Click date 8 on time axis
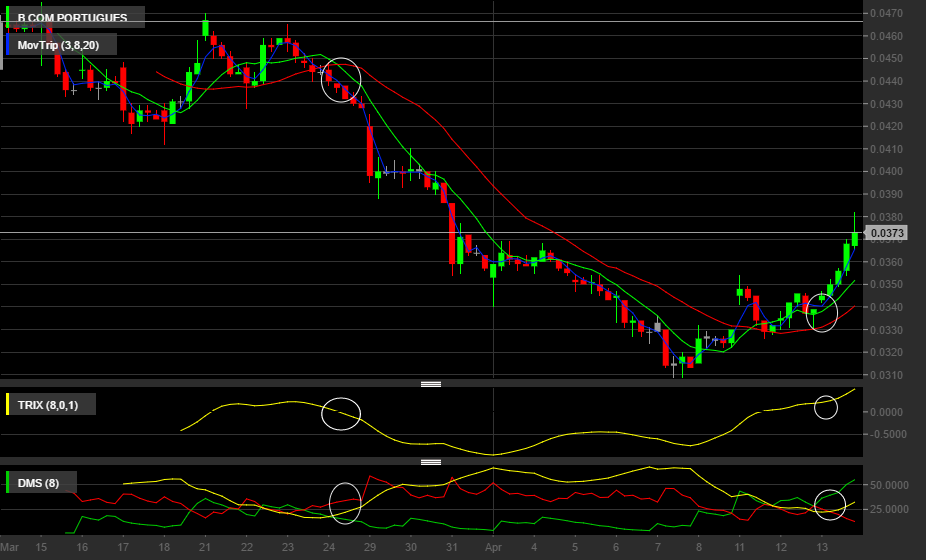Viewport: 926px width, 560px height. (x=699, y=547)
